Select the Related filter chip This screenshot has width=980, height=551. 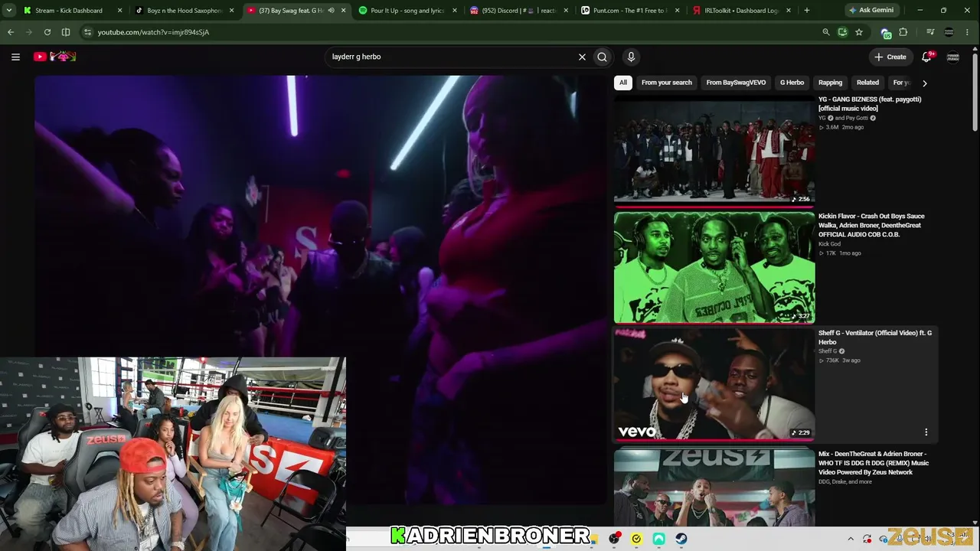(867, 83)
